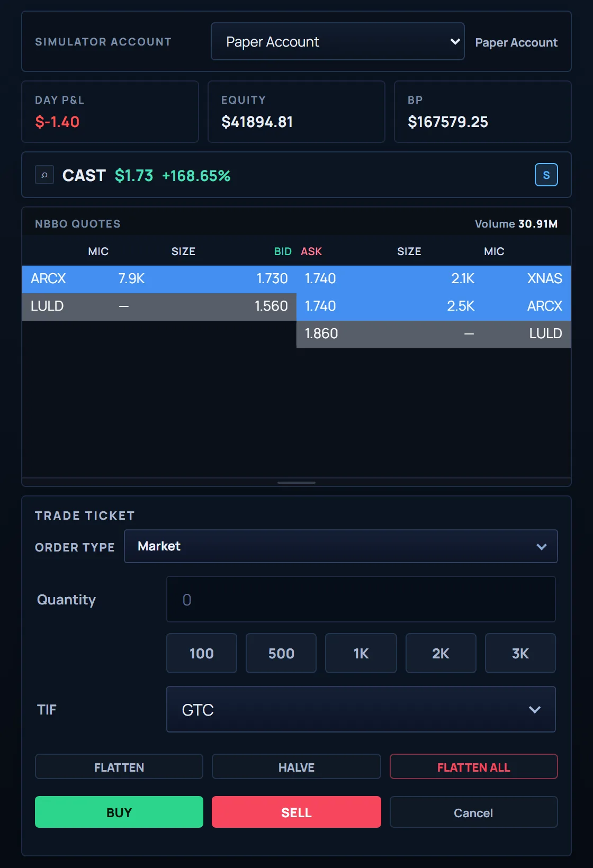Select the 1K quantity preset
Image resolution: width=593 pixels, height=868 pixels.
click(x=361, y=653)
